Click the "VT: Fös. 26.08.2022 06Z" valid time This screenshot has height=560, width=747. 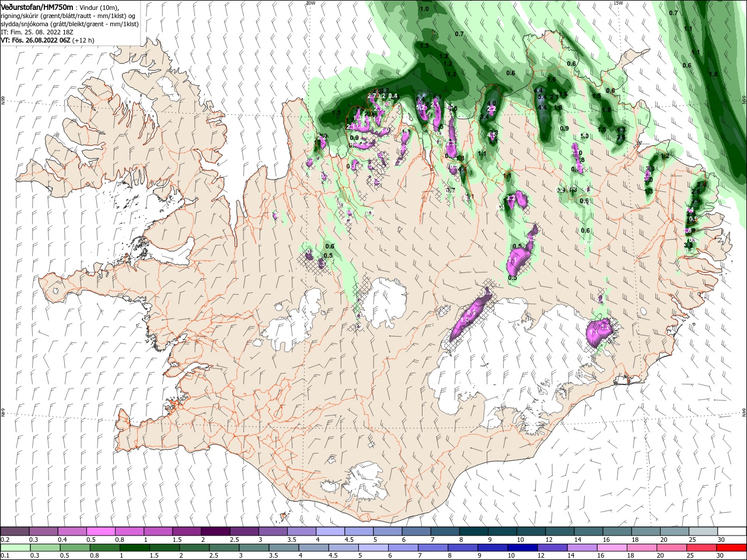click(36, 40)
